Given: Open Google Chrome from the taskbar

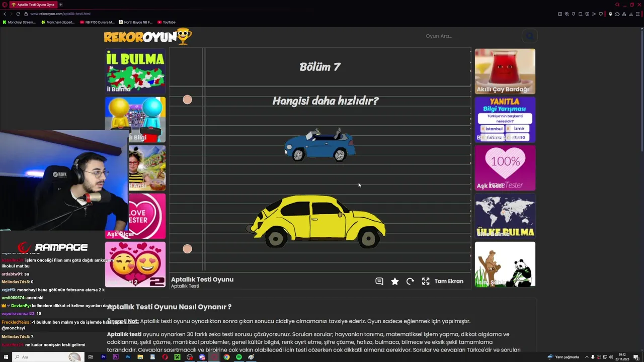Looking at the screenshot, I should tap(226, 357).
